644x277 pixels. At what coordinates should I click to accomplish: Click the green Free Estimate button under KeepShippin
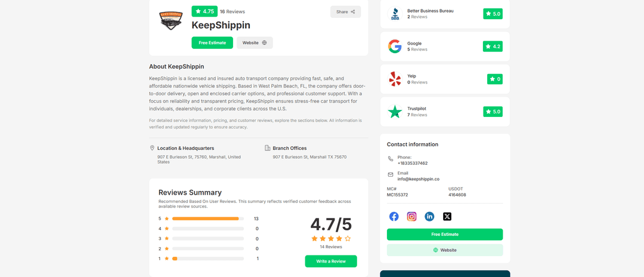point(212,43)
